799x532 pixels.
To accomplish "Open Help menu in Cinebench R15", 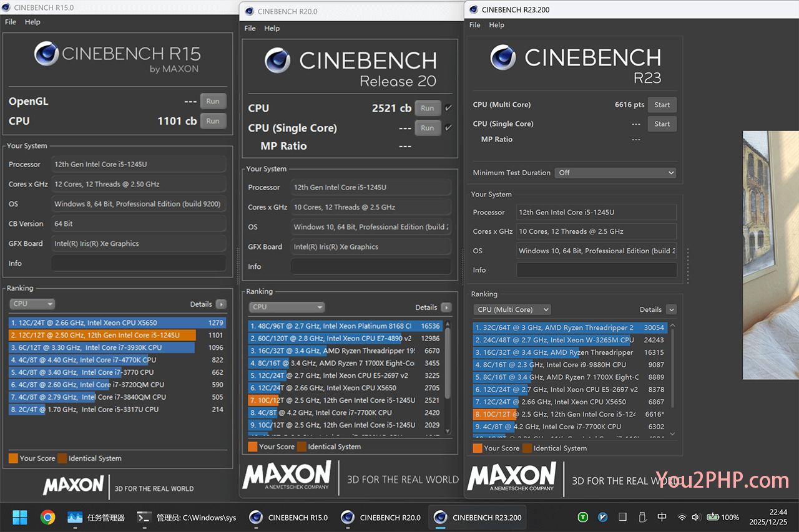I will [32, 22].
